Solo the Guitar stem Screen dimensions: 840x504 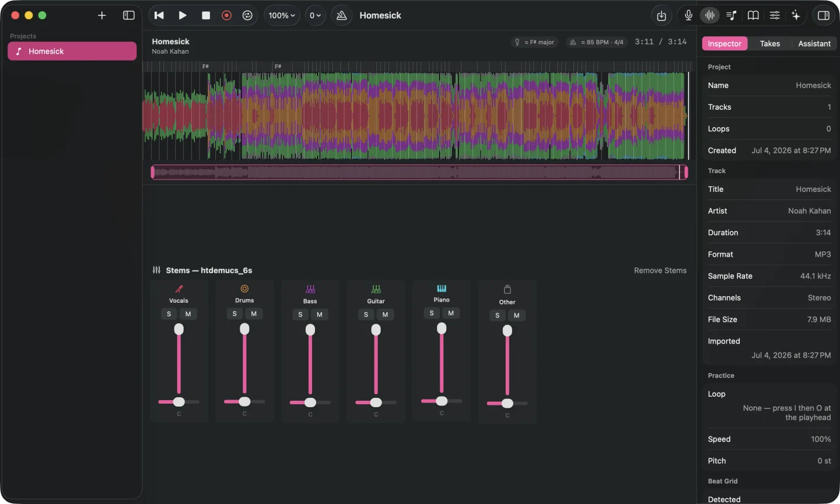[x=366, y=314]
